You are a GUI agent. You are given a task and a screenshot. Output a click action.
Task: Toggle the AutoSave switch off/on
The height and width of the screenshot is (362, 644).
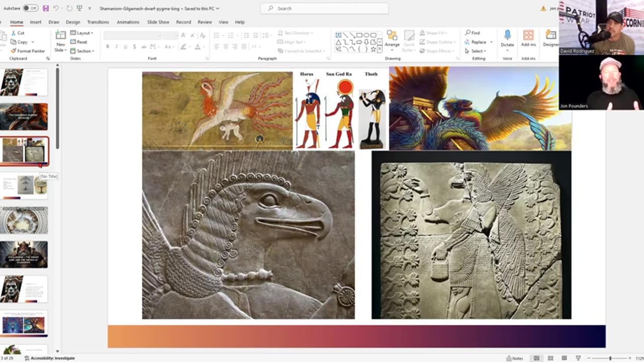click(x=30, y=8)
